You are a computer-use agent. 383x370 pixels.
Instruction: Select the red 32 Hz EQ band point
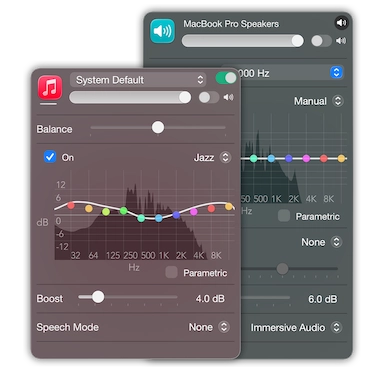click(71, 205)
